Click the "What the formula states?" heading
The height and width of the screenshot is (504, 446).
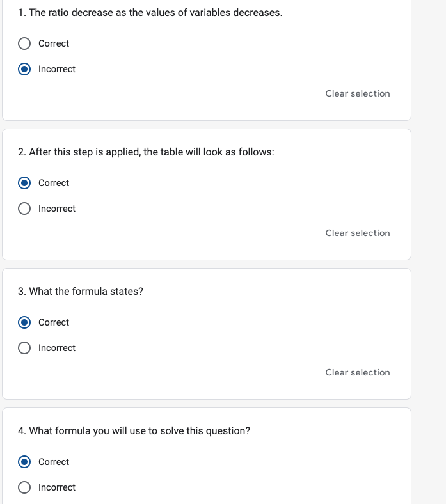(x=81, y=292)
